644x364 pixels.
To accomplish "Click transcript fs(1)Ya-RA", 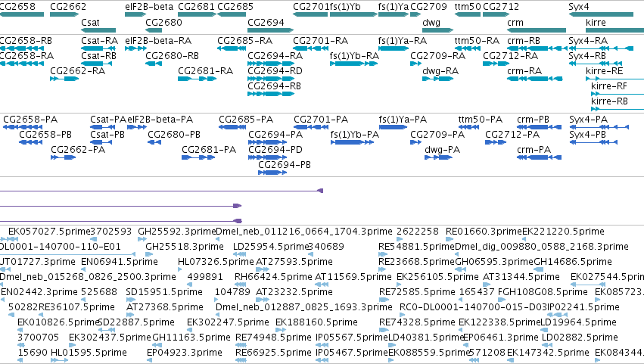I will tap(394, 48).
